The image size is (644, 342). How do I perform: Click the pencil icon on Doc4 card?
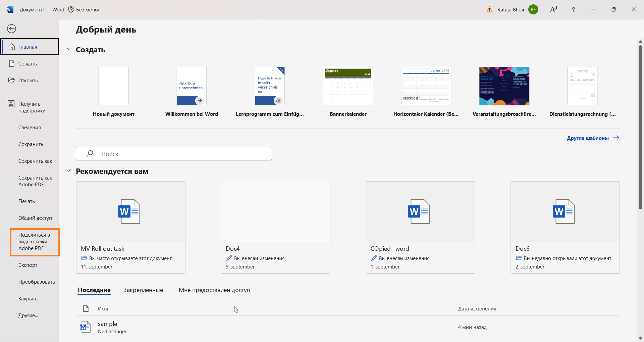[229, 258]
